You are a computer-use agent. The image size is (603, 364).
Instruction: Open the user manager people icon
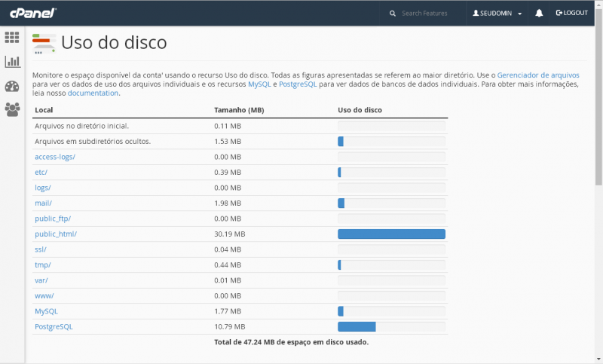coord(12,109)
